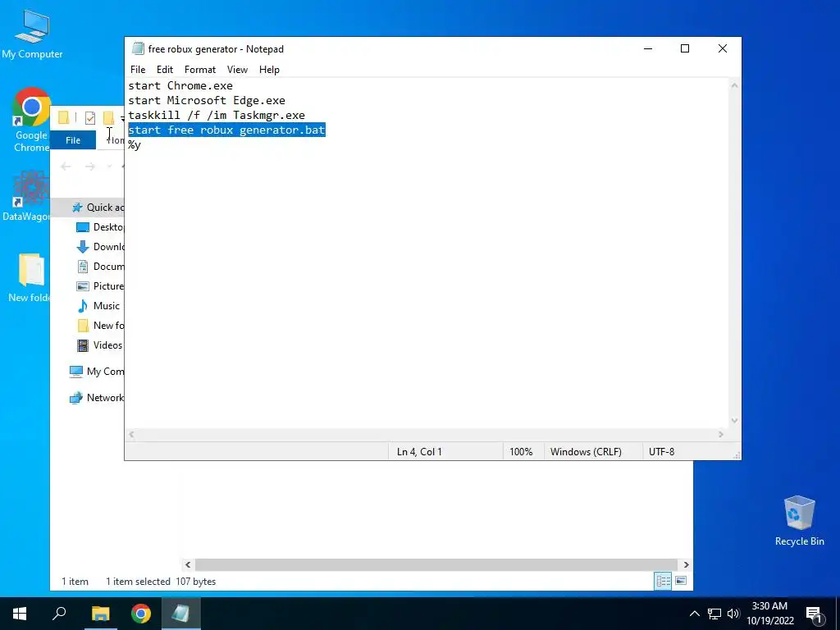
Task: Click '100%' zoom status in Notepad
Action: click(x=521, y=452)
